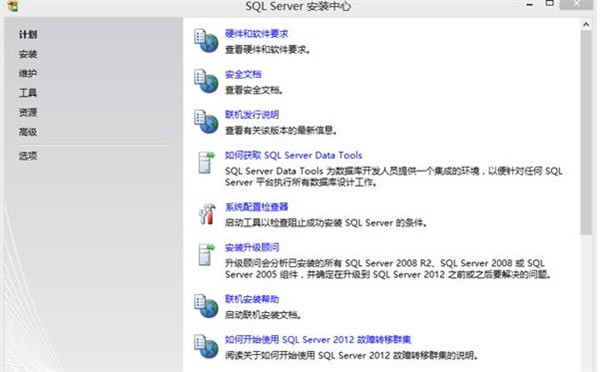Select the 计划 section in the sidebar
Viewport: 600px width, 372px height.
tap(28, 35)
